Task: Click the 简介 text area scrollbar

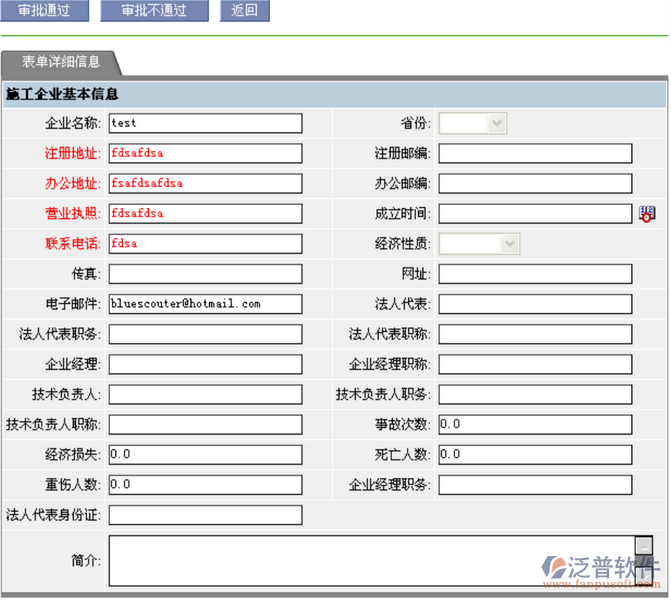Action: (644, 560)
